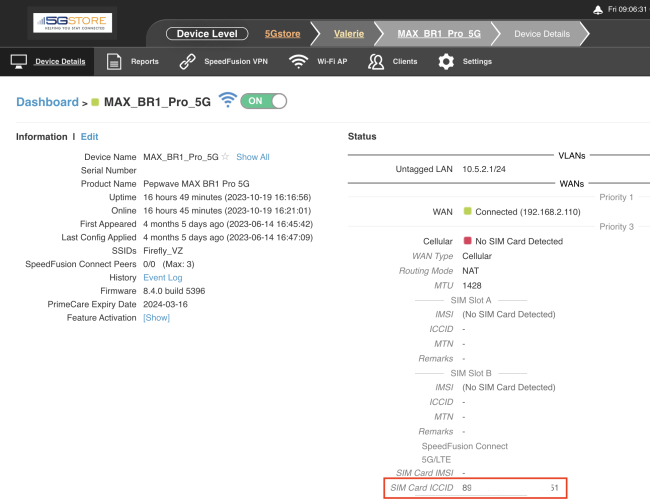Open SpeedFusion VPN menu

point(236,61)
